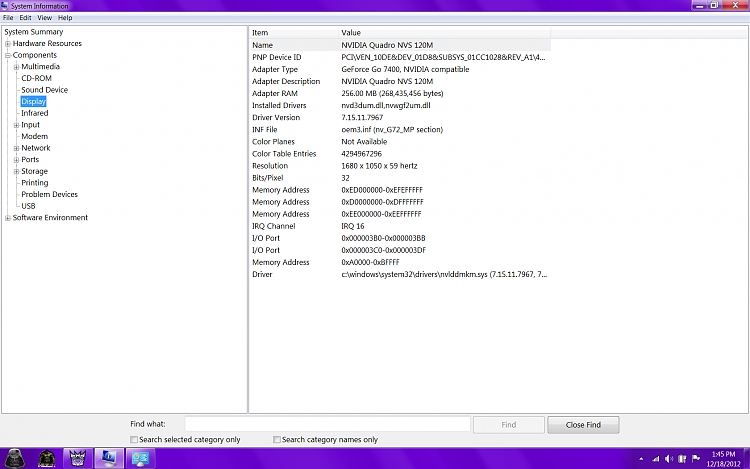The width and height of the screenshot is (750, 469).
Task: Select Memory Address 0xED000000 row
Action: click(400, 190)
